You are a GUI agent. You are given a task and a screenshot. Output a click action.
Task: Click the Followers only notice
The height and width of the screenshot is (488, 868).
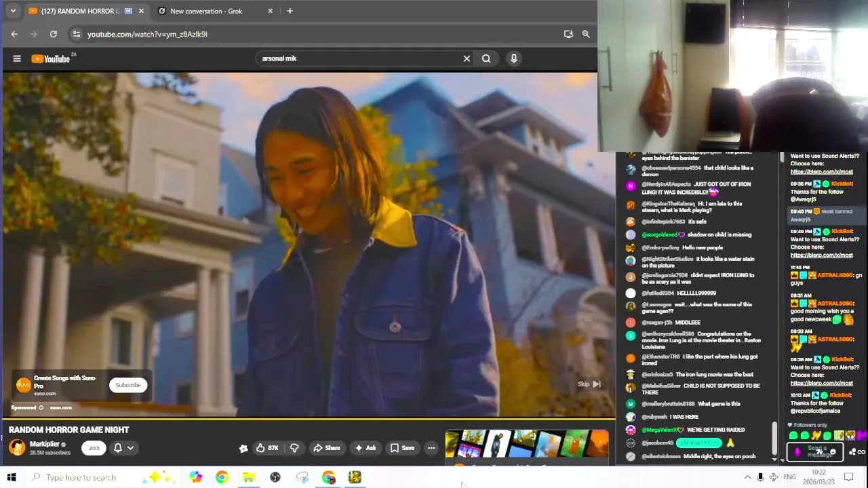pos(807,425)
